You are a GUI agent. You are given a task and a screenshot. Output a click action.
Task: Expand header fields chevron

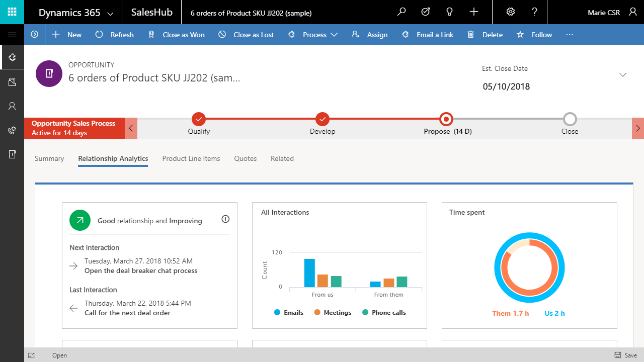[x=623, y=75]
